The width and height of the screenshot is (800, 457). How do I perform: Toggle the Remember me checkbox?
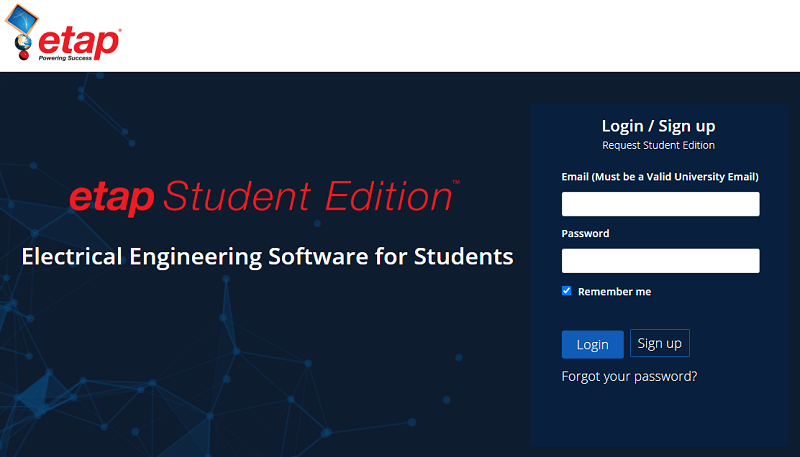point(567,291)
